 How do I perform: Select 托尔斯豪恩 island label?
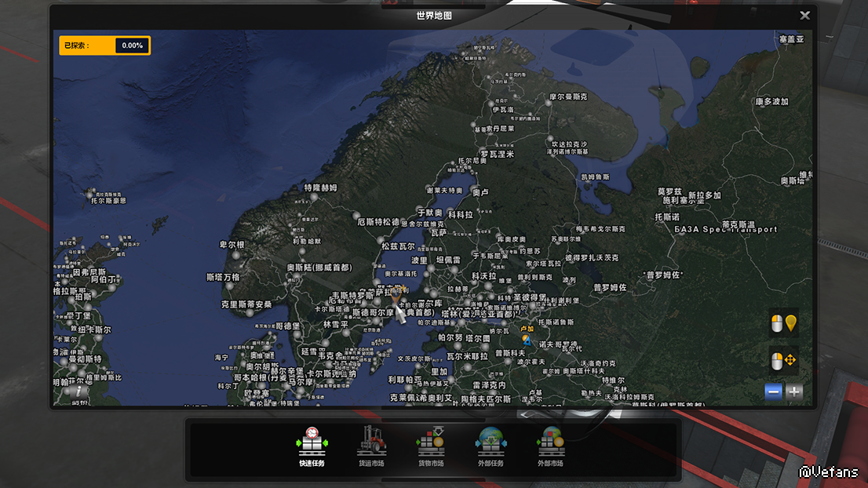[108, 200]
